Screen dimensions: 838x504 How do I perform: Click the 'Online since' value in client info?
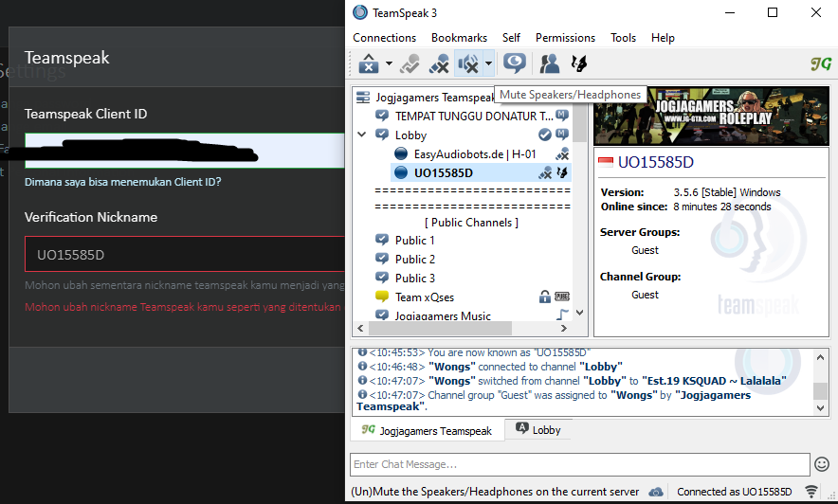[722, 207]
